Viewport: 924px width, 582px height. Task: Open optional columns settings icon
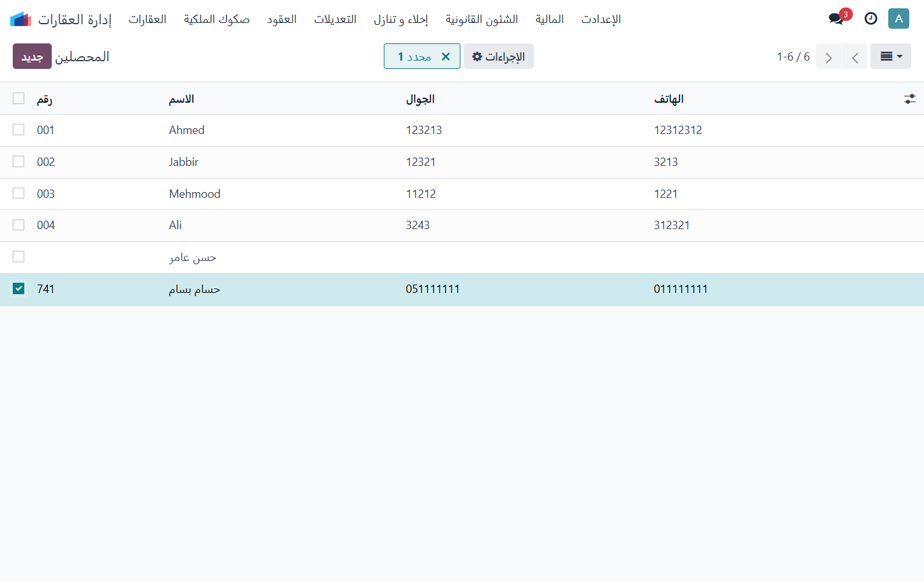click(x=910, y=99)
